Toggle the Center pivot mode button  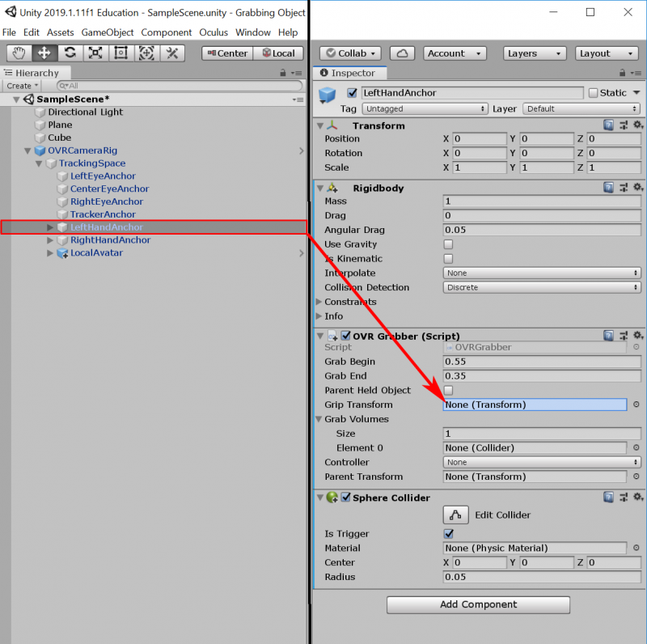click(227, 53)
